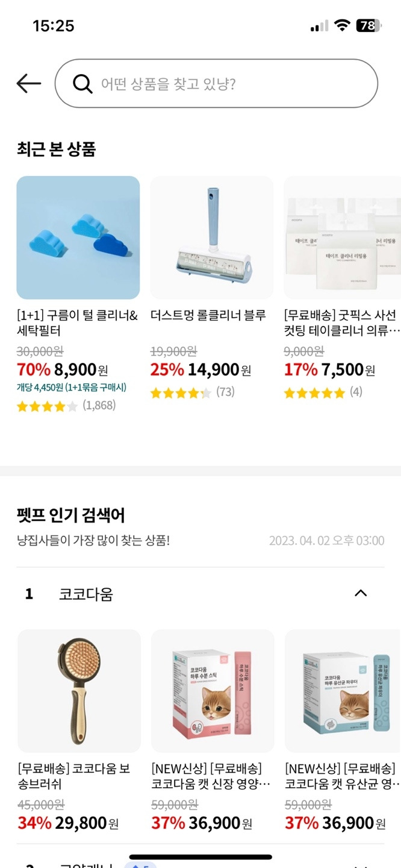
Task: Focus the 어떤 상품을 찾고 있냥? search field
Action: pos(216,83)
